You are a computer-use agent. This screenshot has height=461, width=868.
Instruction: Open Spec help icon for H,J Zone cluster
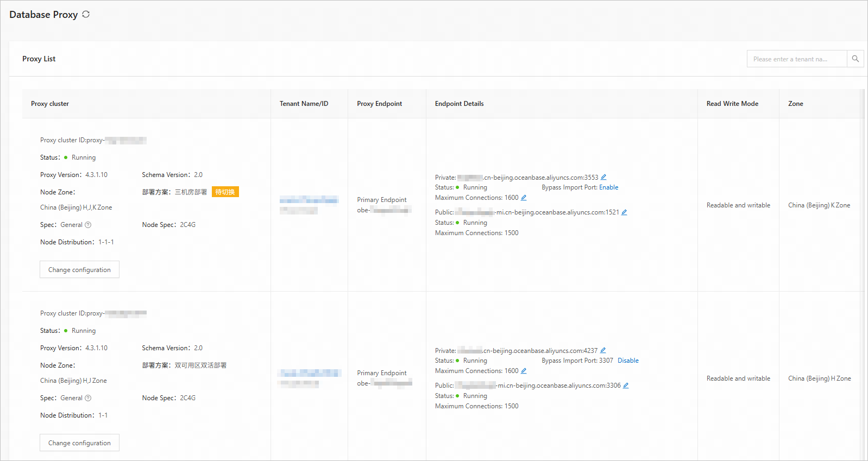tap(88, 398)
